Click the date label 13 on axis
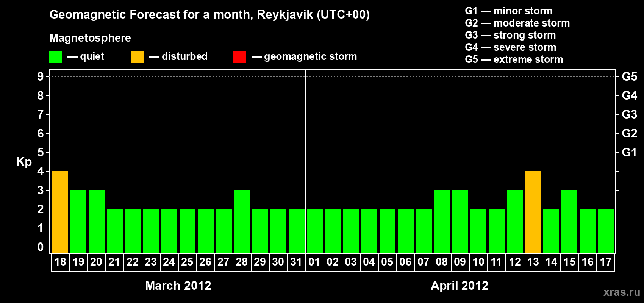Viewport: 644px width, 303px height. [533, 262]
